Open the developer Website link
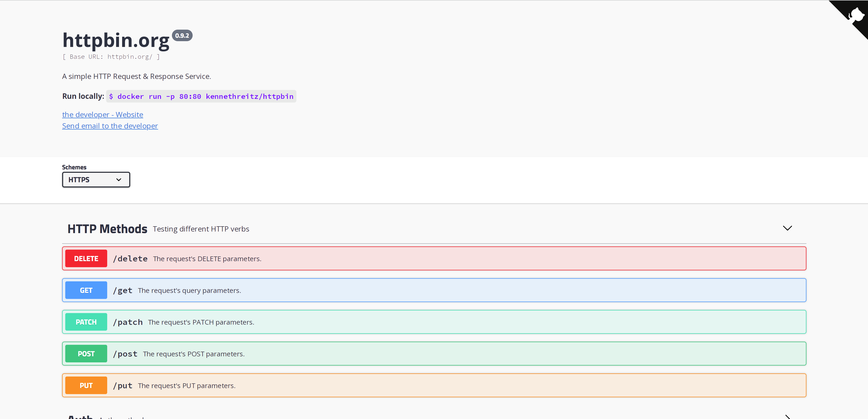Image resolution: width=868 pixels, height=419 pixels. click(102, 115)
